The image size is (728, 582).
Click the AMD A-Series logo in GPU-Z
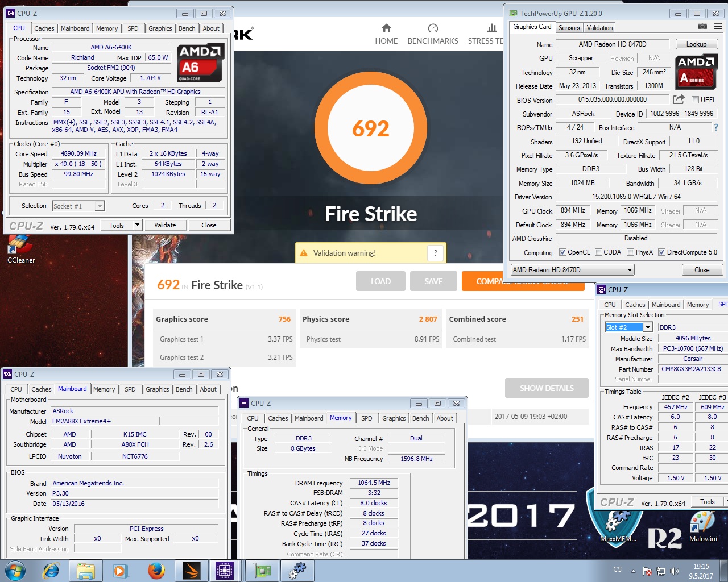[696, 72]
